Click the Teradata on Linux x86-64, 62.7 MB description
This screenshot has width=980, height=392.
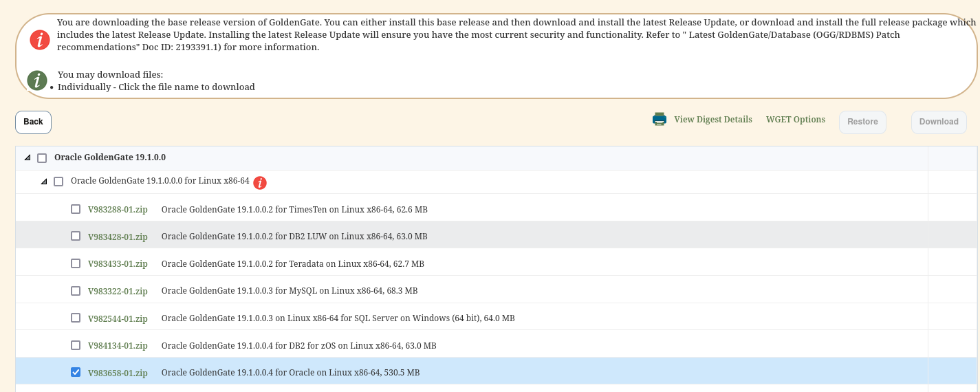click(x=293, y=263)
